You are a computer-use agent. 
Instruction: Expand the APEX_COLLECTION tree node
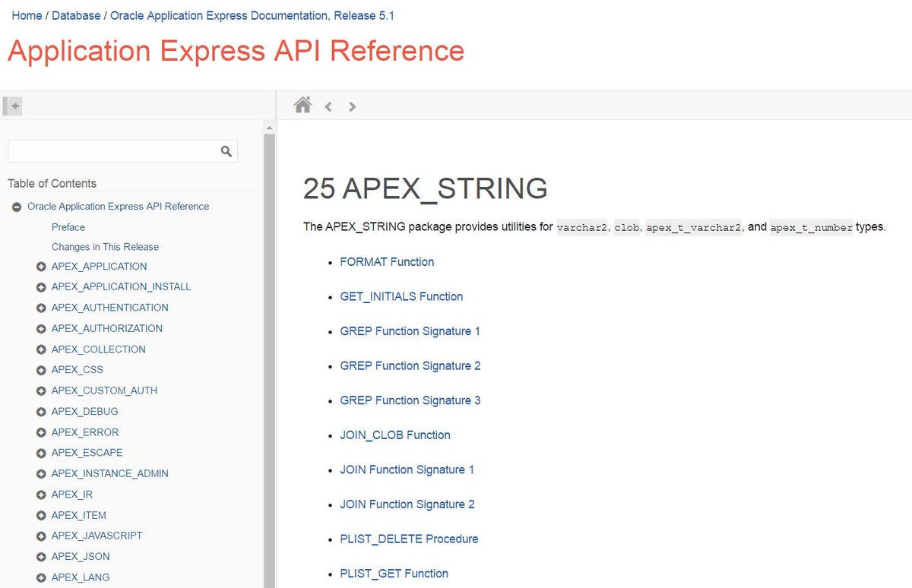click(41, 349)
